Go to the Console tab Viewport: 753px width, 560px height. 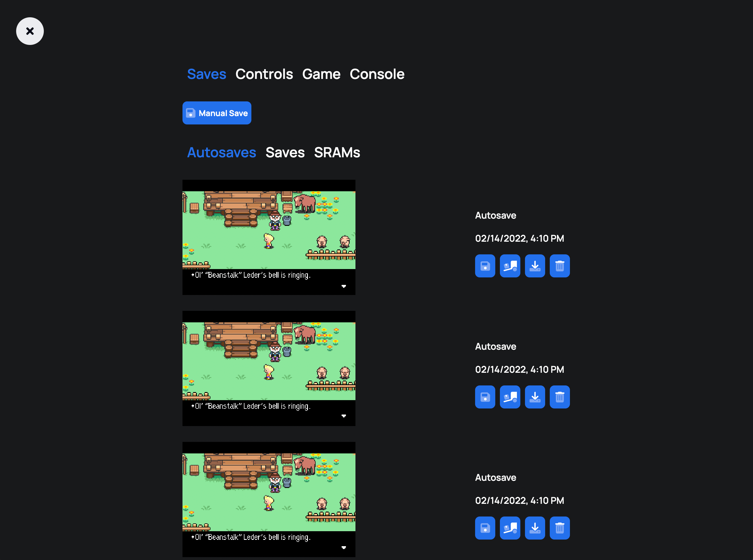(377, 74)
